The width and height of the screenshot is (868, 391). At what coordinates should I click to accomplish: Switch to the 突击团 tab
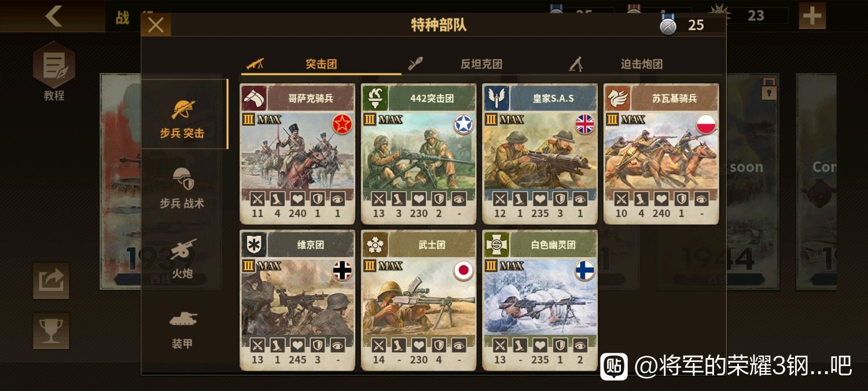[x=321, y=64]
